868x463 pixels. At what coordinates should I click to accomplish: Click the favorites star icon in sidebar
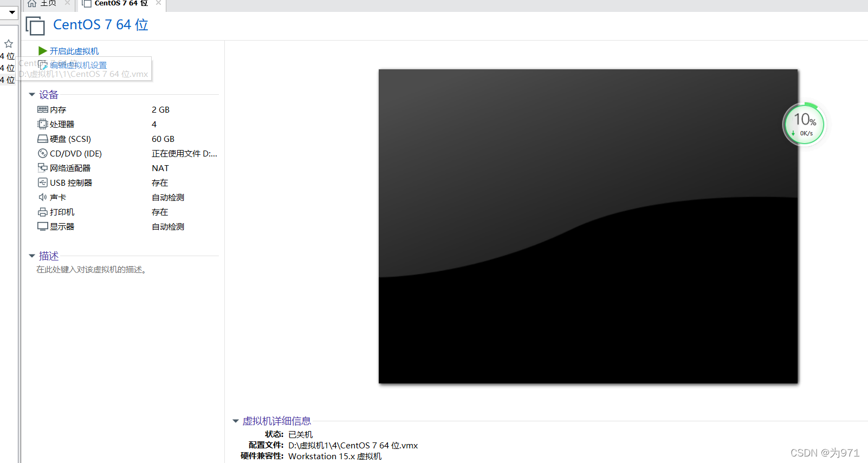[x=9, y=44]
